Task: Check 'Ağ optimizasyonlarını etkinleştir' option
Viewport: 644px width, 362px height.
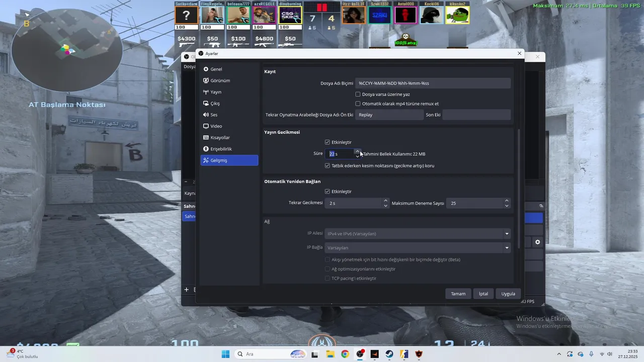Action: (x=328, y=269)
